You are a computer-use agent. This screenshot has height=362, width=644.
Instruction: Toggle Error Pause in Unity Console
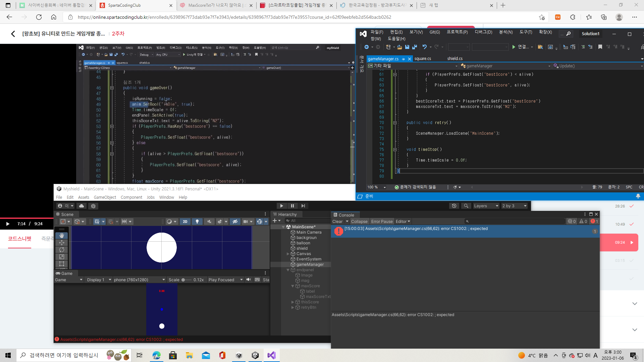click(382, 222)
